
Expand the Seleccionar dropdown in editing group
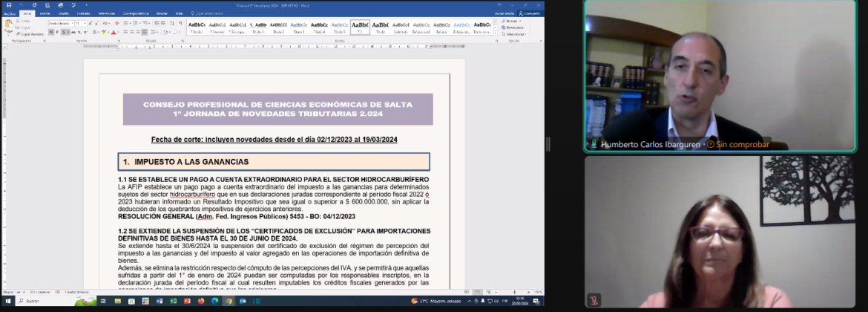pos(516,33)
